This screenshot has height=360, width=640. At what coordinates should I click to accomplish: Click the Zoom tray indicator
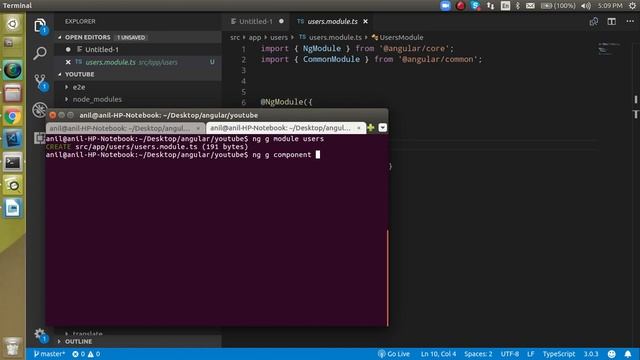(445, 6)
